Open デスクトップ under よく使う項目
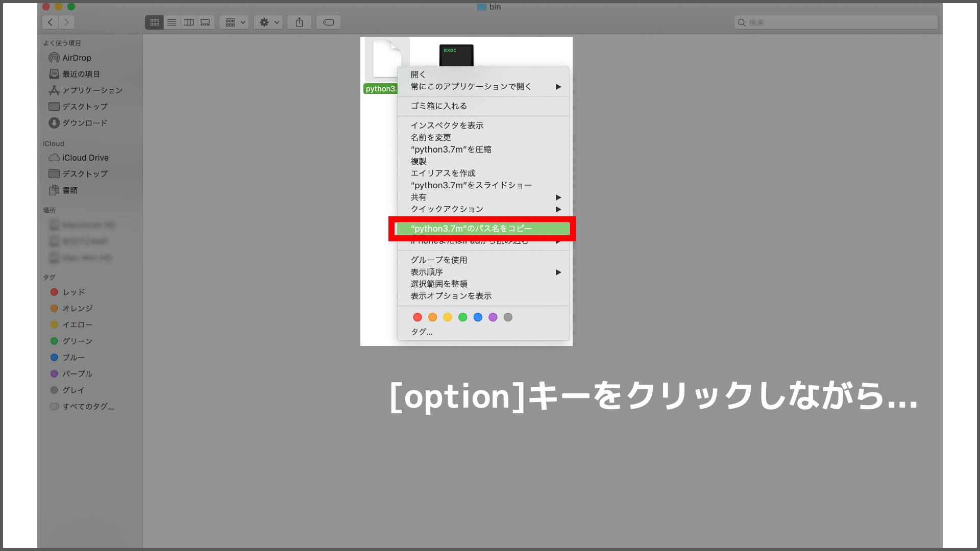Image resolution: width=980 pixels, height=551 pixels. [78, 107]
